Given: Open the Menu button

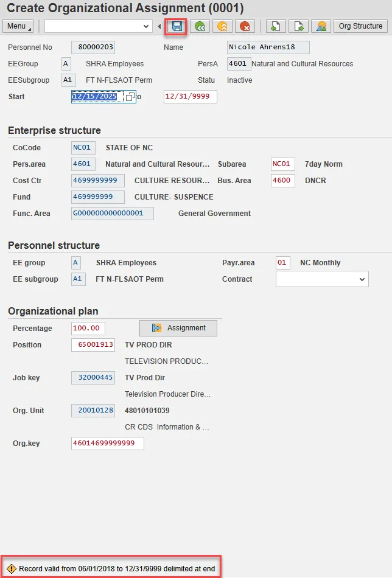Looking at the screenshot, I should point(19,26).
